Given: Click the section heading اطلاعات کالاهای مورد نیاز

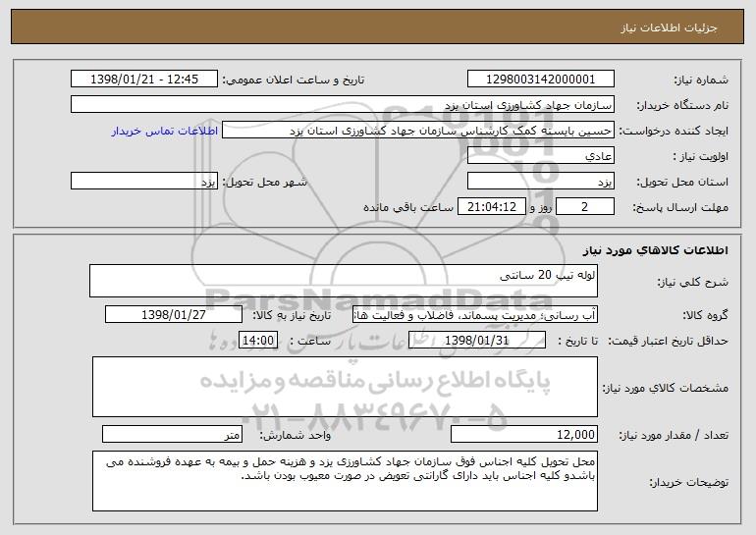Looking at the screenshot, I should 655,250.
